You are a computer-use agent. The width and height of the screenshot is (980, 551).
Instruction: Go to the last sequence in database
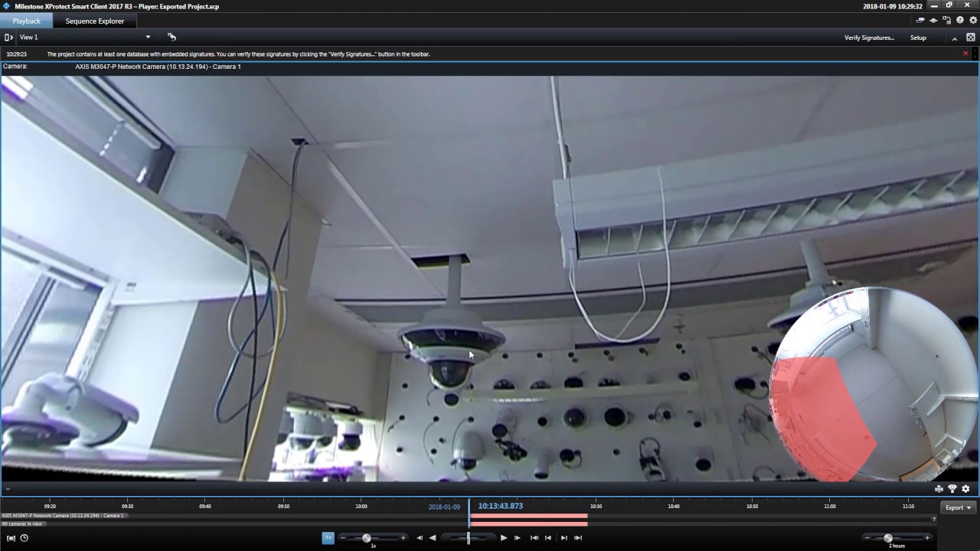[578, 538]
